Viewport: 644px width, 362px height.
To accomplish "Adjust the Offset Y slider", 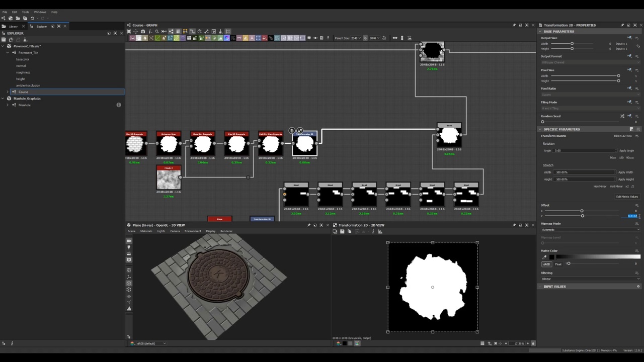I will [583, 216].
